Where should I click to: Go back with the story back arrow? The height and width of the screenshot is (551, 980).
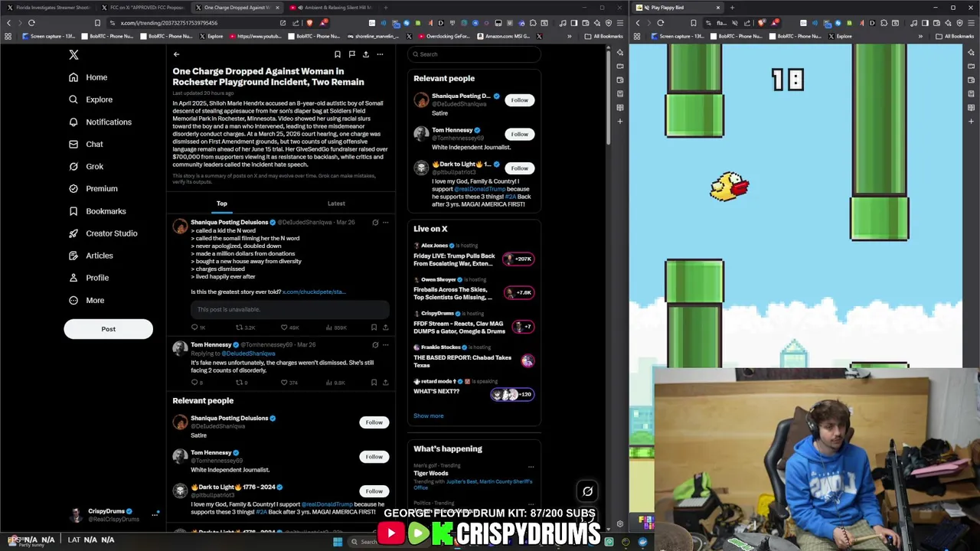176,54
